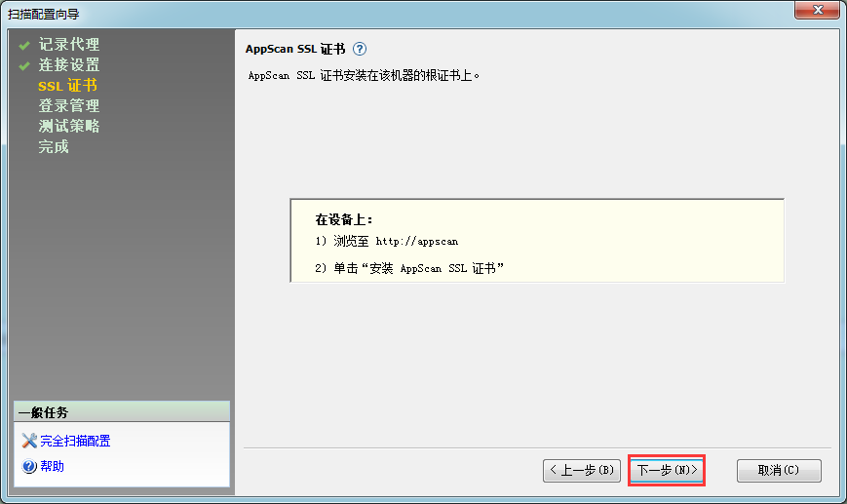Viewport: 847px width, 504px height.
Task: Click the 一般任务 panel header
Action: click(122, 412)
